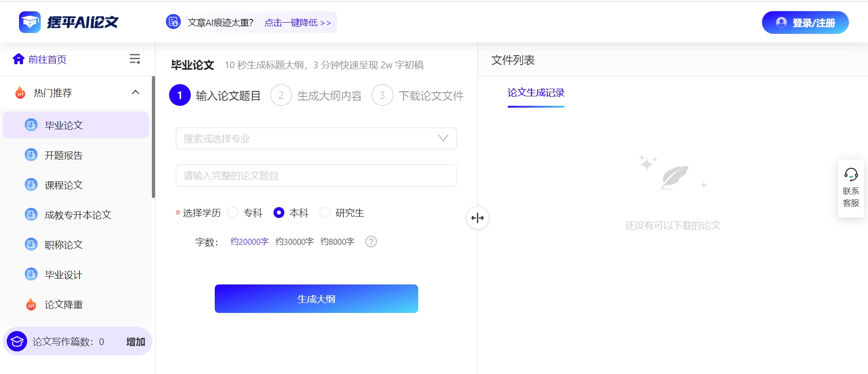Open 成教专升本论文 menu item

pos(76,215)
